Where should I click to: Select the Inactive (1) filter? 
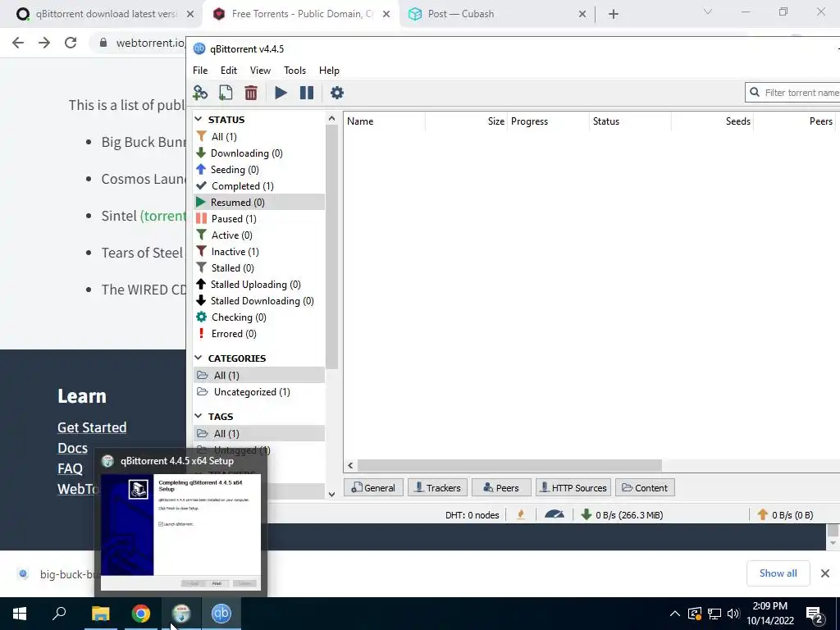point(259,251)
